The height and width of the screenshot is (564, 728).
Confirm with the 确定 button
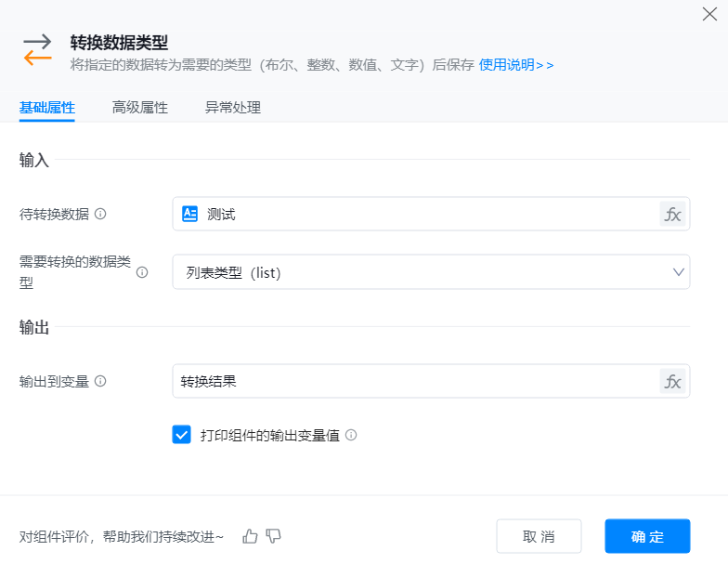(647, 536)
